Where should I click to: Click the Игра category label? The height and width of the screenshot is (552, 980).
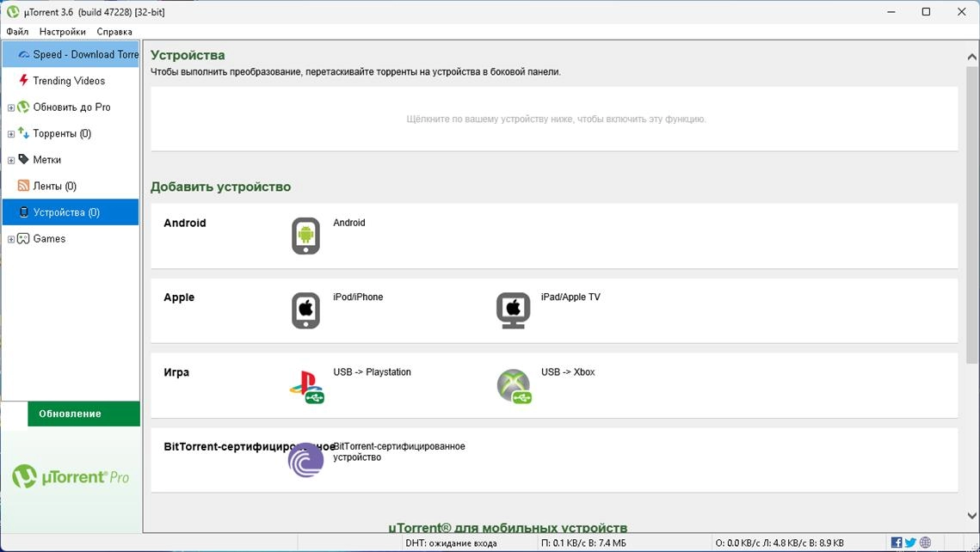tap(176, 372)
